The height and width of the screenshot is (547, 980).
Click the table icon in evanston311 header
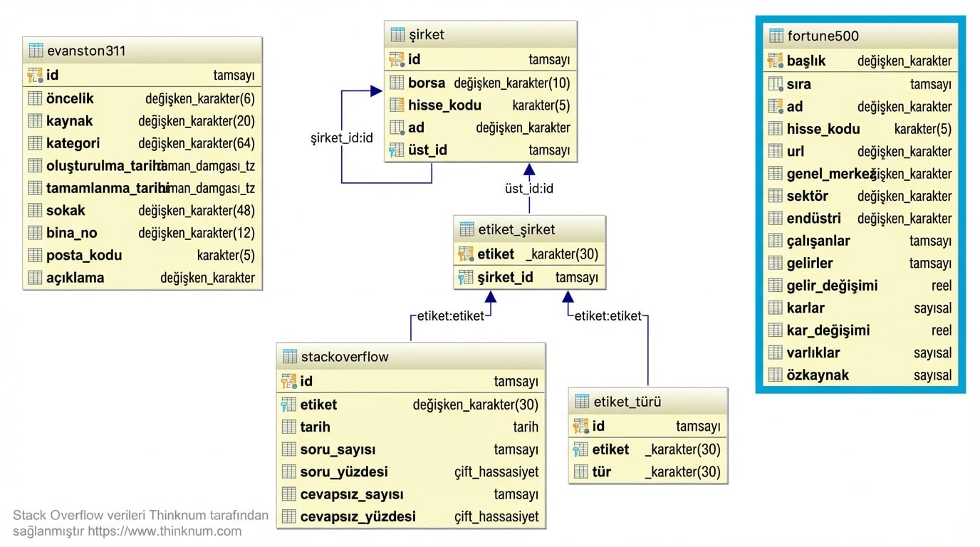(36, 51)
